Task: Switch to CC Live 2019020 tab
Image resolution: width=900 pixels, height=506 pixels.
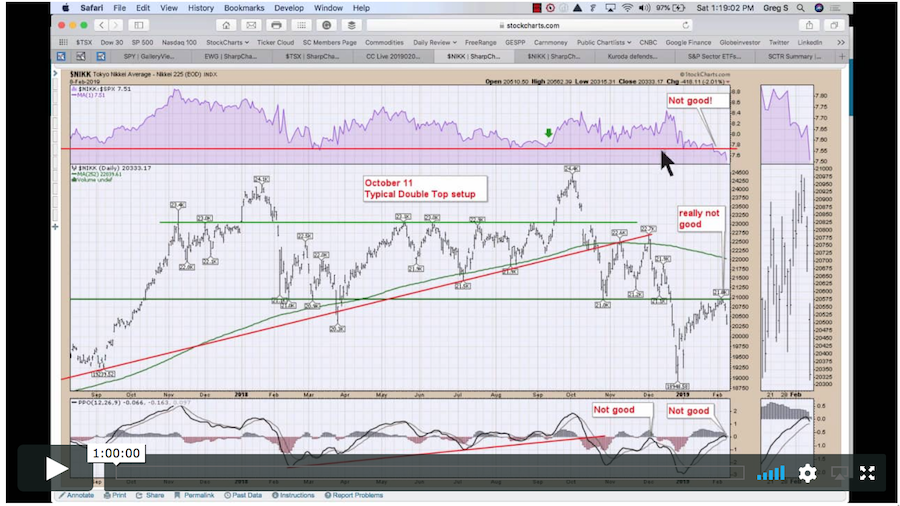Action: click(393, 56)
